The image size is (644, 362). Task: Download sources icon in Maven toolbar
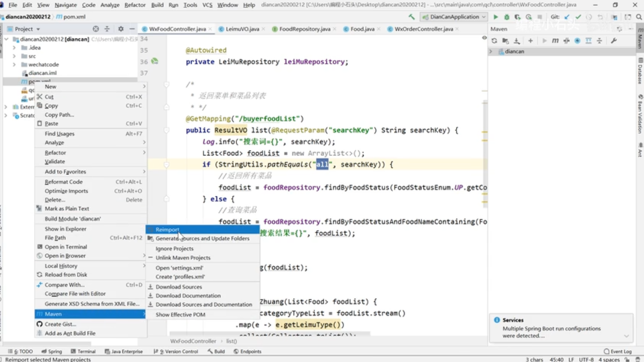pyautogui.click(x=516, y=40)
